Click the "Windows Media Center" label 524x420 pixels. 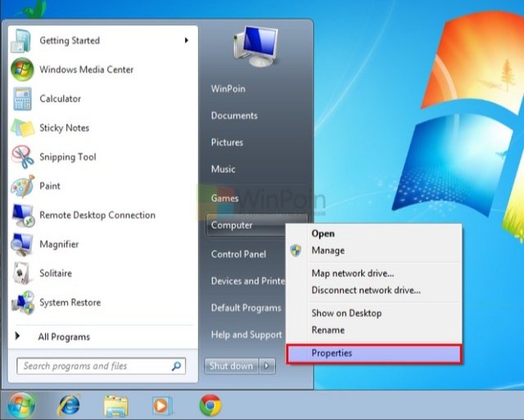pos(87,70)
